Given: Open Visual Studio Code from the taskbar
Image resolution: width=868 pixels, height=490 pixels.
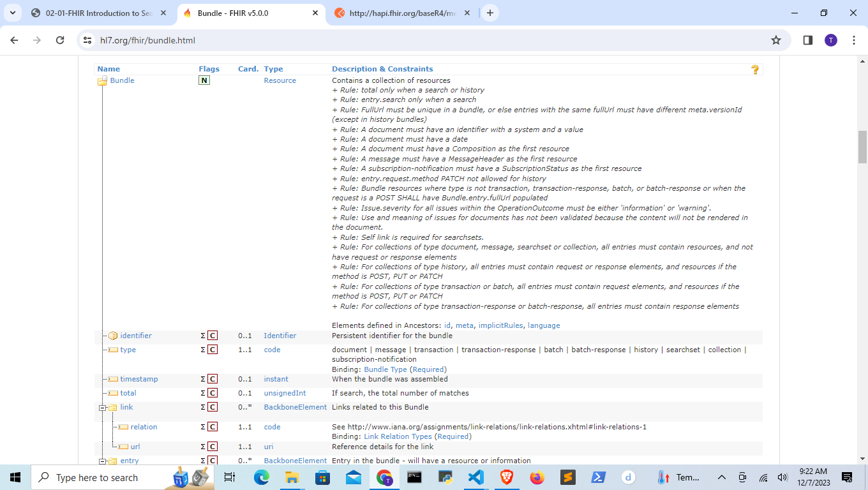Looking at the screenshot, I should 476,477.
